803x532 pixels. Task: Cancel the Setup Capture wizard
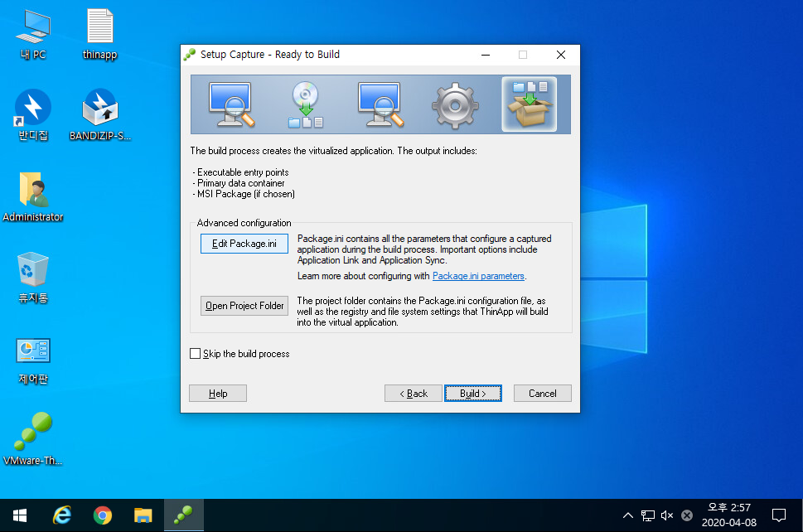pyautogui.click(x=542, y=394)
